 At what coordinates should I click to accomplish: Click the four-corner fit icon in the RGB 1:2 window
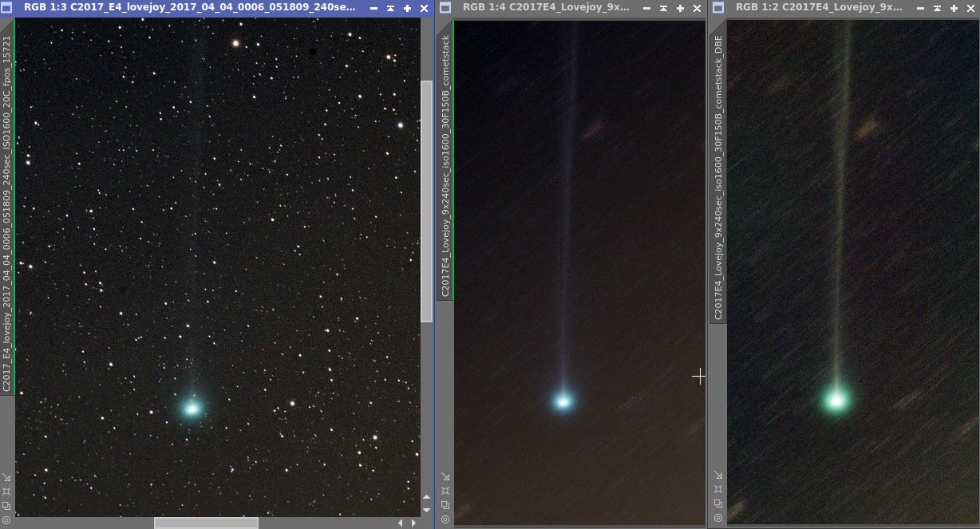[717, 490]
